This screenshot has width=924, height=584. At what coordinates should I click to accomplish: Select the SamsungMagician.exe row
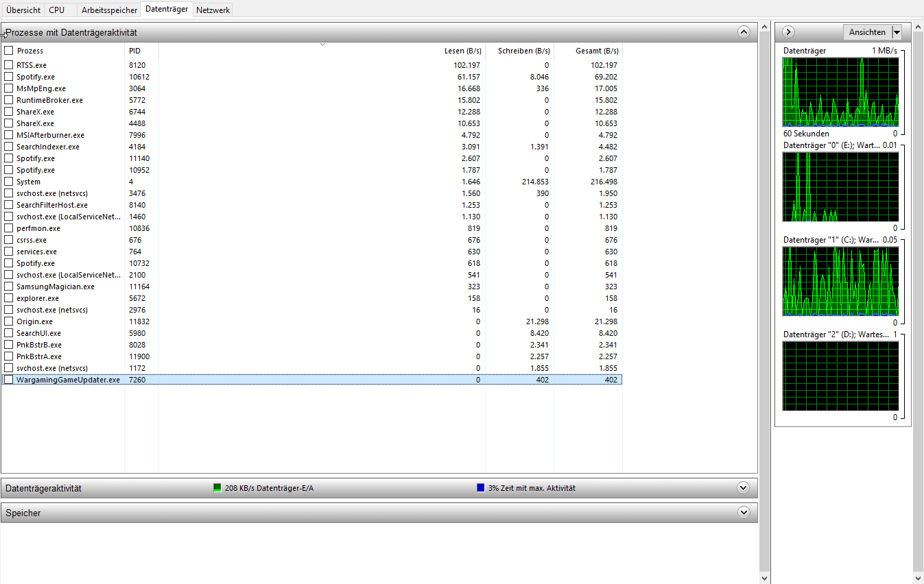(311, 287)
